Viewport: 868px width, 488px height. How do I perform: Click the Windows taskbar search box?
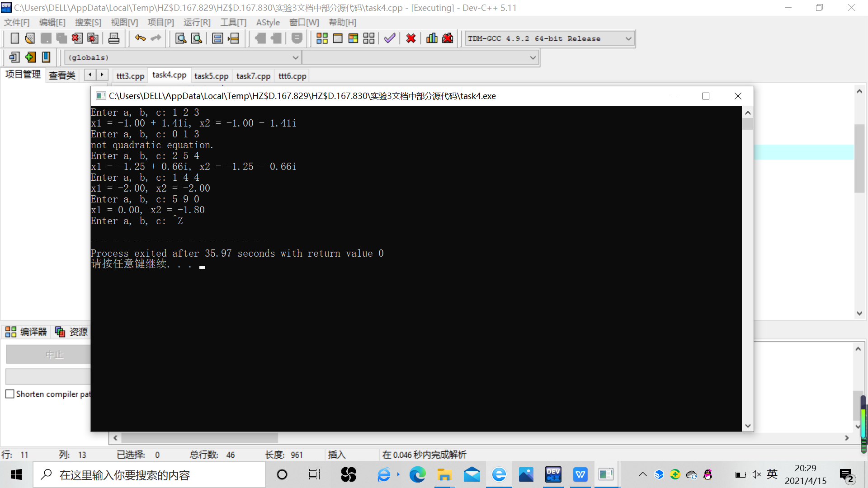pos(149,475)
